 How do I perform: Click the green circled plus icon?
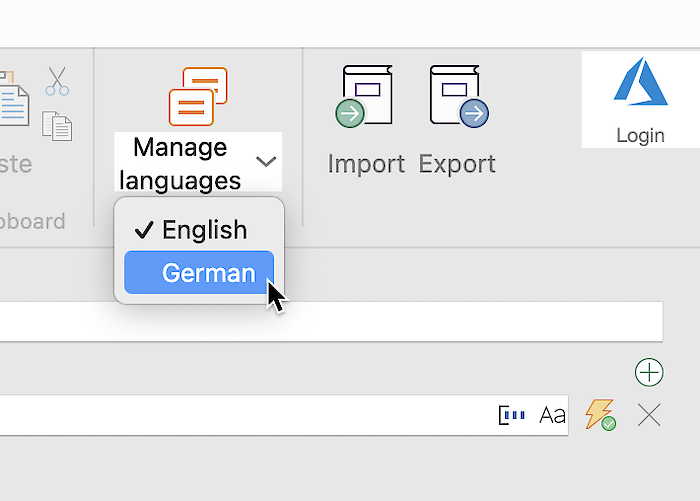(649, 373)
